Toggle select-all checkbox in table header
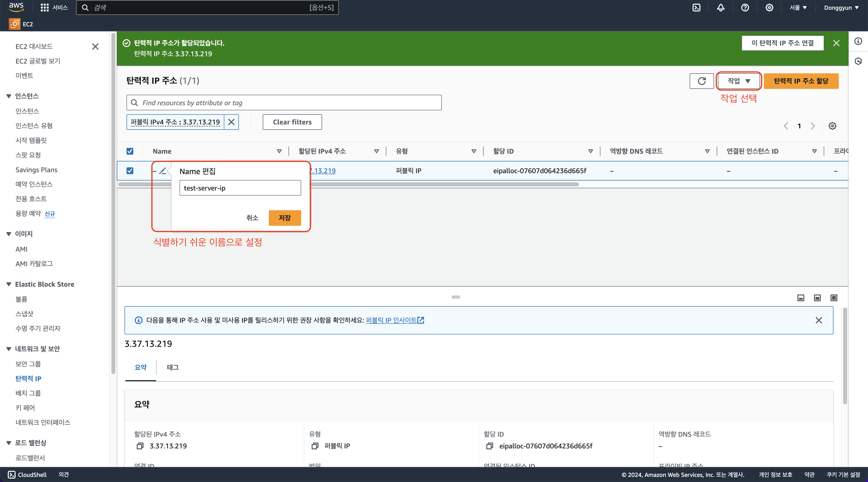Image resolution: width=868 pixels, height=482 pixels. coord(130,151)
